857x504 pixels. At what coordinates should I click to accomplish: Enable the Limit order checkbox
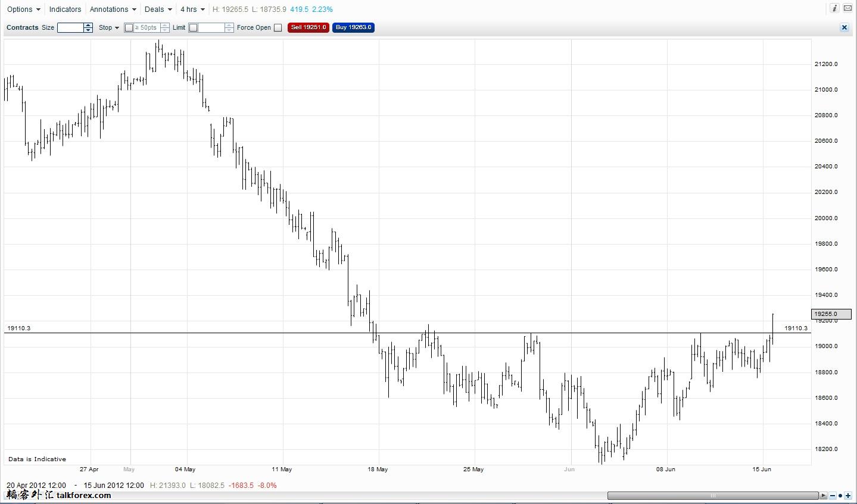[x=193, y=27]
